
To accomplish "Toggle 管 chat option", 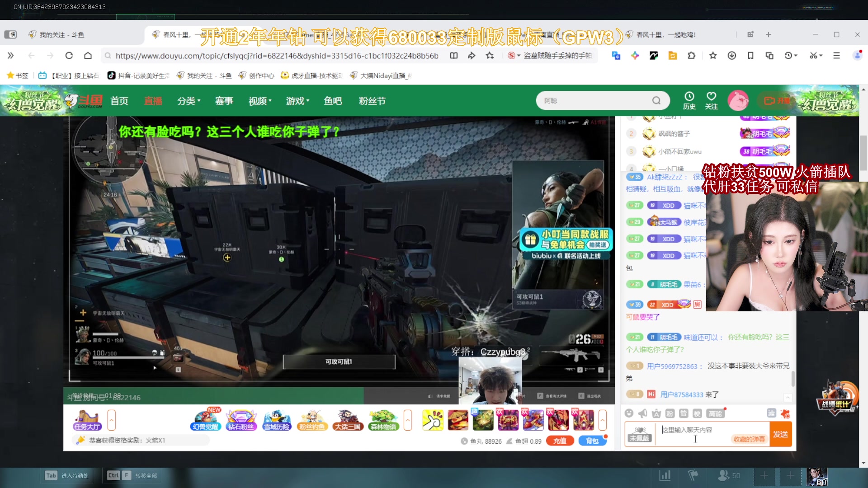I will click(684, 413).
